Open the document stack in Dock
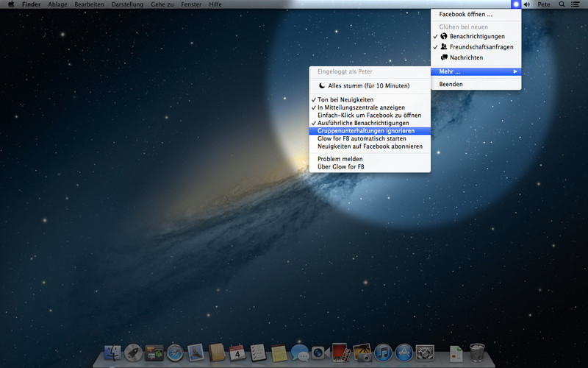The image size is (588, 368). (456, 353)
